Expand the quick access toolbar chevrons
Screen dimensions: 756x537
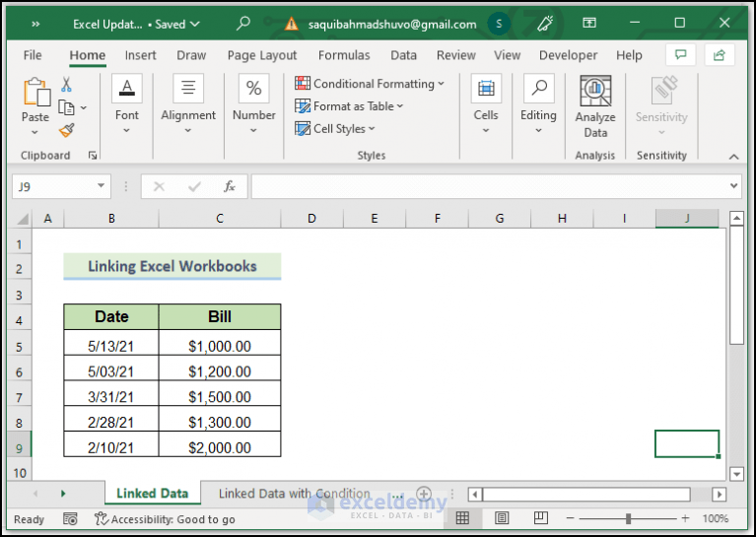click(x=35, y=24)
